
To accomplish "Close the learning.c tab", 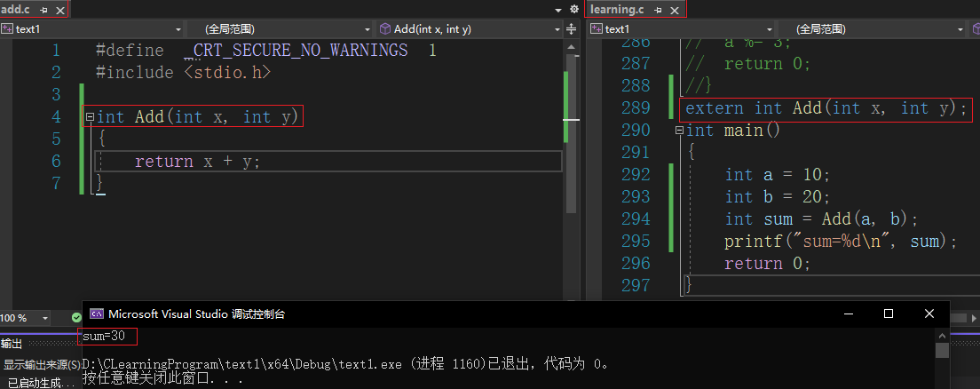I will point(675,11).
